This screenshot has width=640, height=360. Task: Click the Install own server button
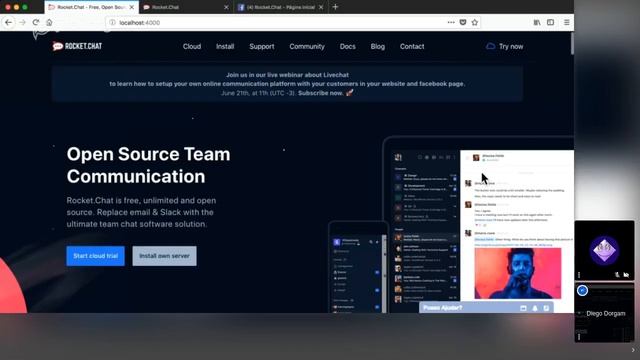(x=164, y=256)
